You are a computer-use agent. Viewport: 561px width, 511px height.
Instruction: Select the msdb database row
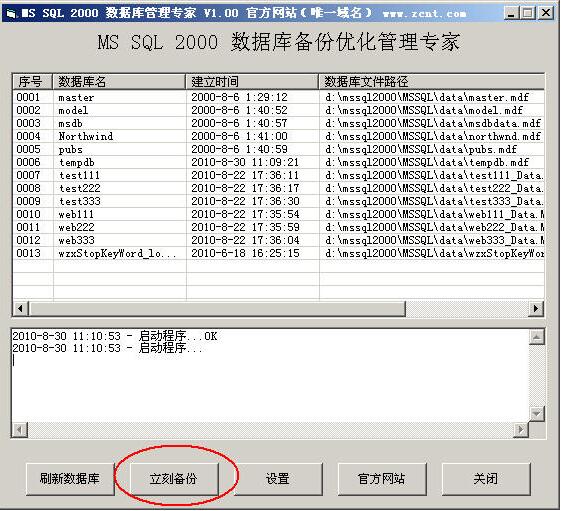278,123
